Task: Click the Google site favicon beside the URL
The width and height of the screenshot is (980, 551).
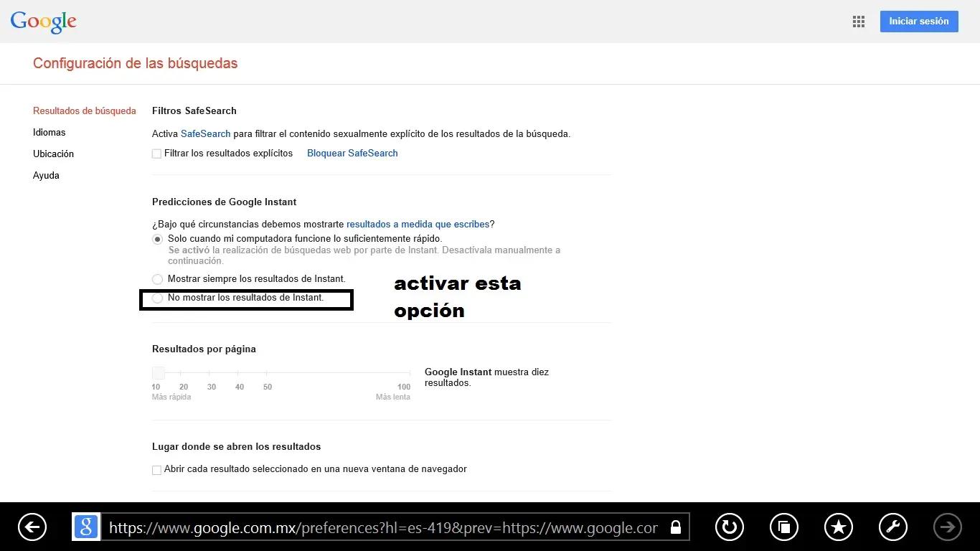Action: pyautogui.click(x=86, y=527)
